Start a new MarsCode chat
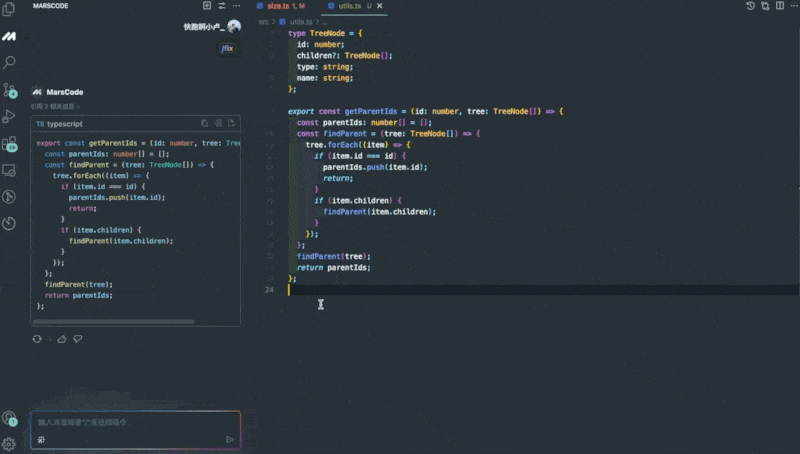This screenshot has height=454, width=800. click(x=207, y=6)
